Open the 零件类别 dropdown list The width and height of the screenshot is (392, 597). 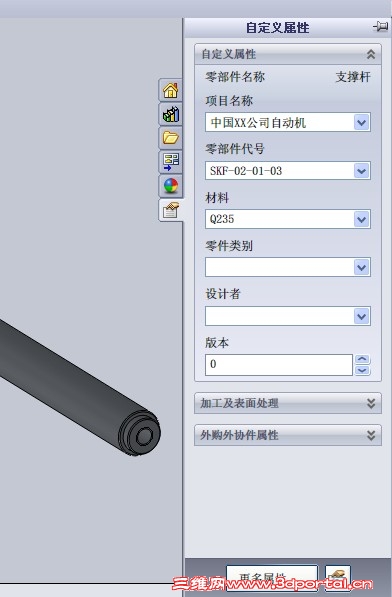[x=362, y=267]
